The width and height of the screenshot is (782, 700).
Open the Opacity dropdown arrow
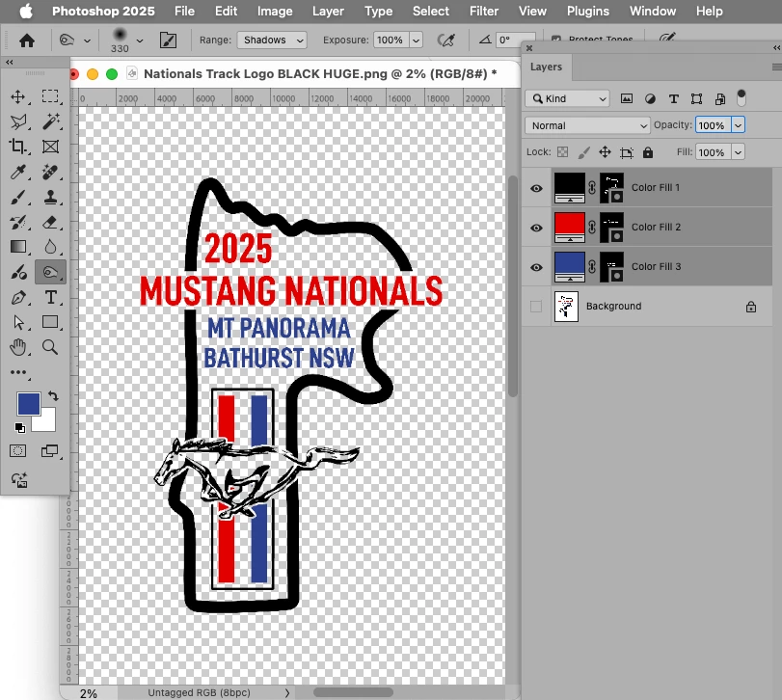pos(738,125)
